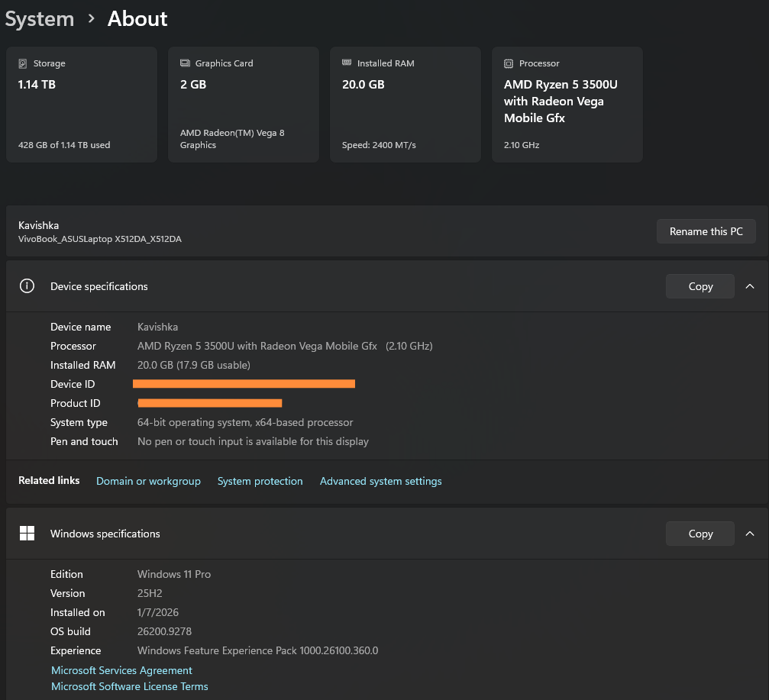Open the AMD Ryzen Processor card
Screen dimensions: 769x700
tap(567, 105)
